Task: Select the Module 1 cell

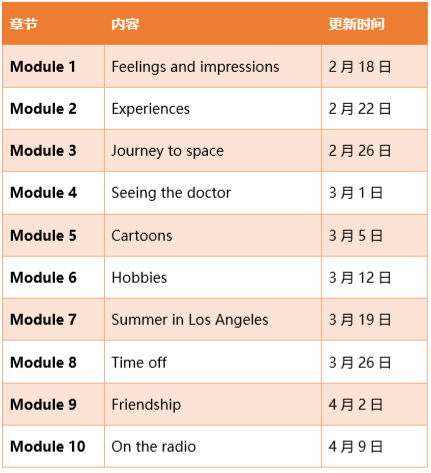Action: (53, 66)
